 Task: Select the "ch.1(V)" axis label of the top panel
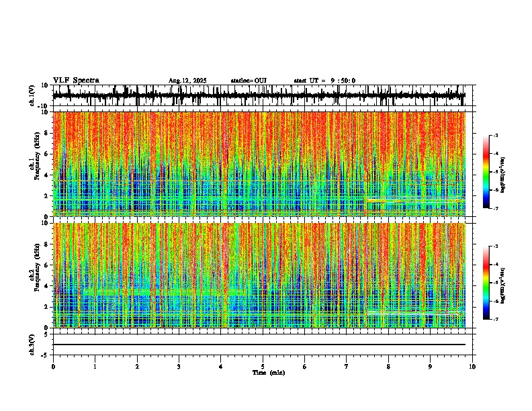coord(32,95)
